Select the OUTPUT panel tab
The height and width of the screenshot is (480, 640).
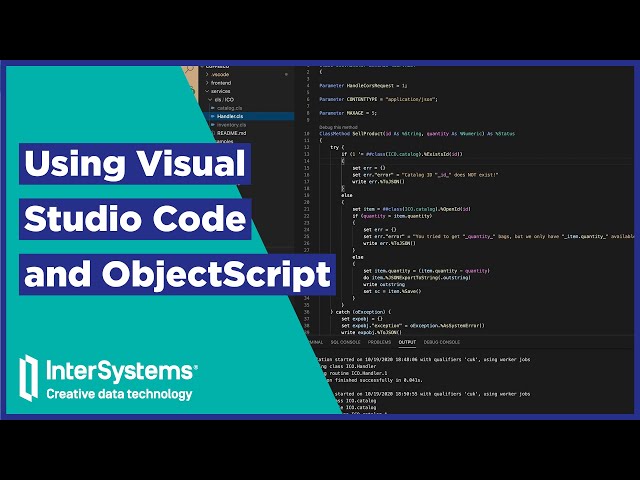[x=407, y=342]
